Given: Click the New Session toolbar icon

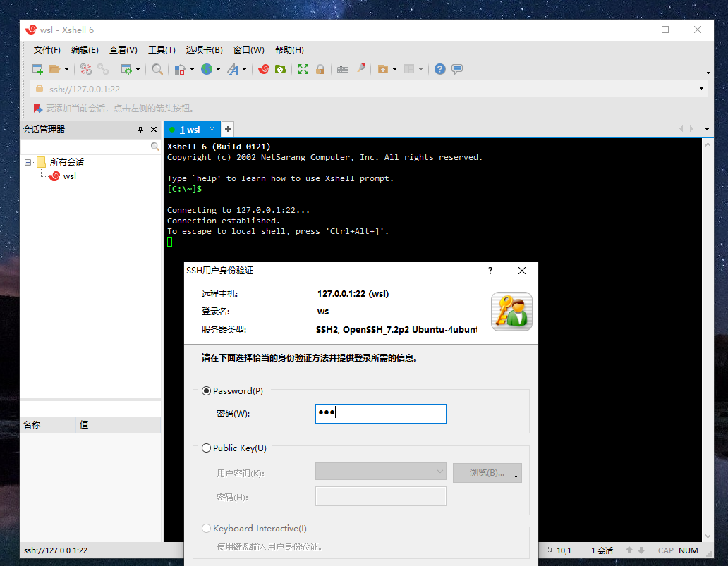Looking at the screenshot, I should coord(38,69).
